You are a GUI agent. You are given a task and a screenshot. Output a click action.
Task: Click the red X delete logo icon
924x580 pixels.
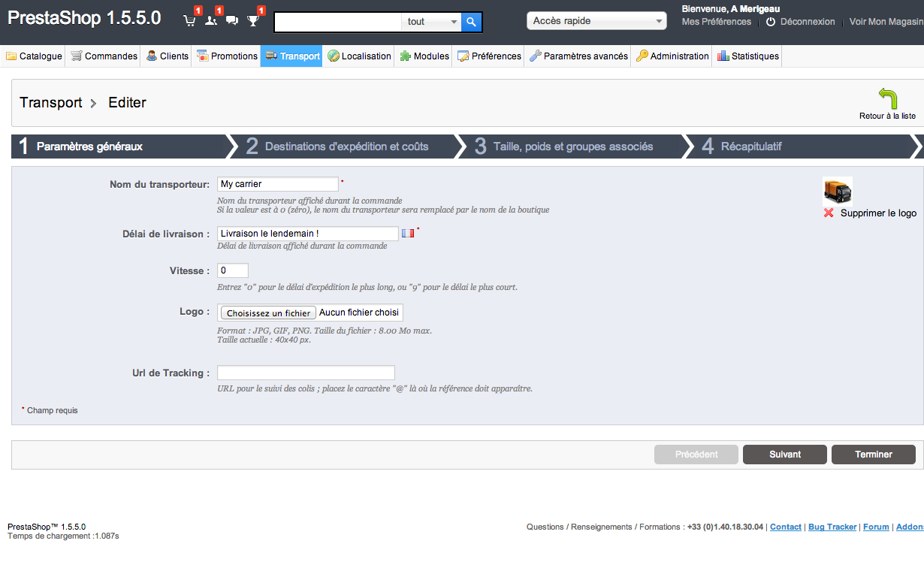[x=829, y=213]
